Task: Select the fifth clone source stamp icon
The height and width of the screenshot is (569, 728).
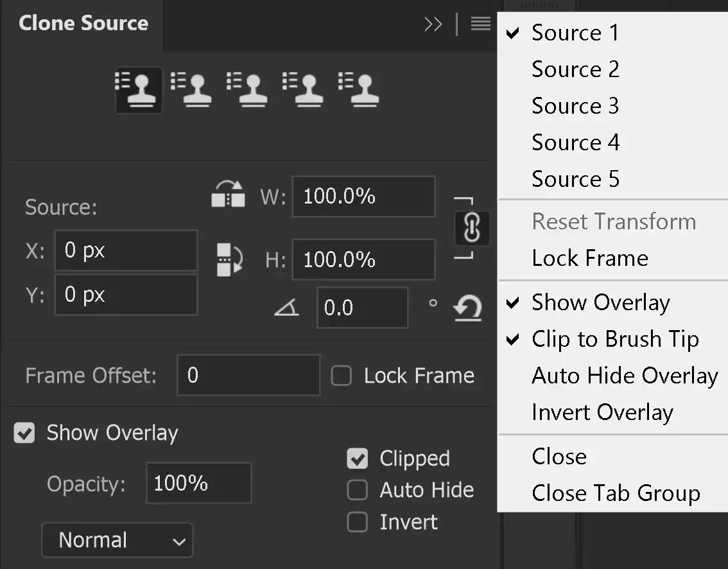Action: click(x=360, y=90)
